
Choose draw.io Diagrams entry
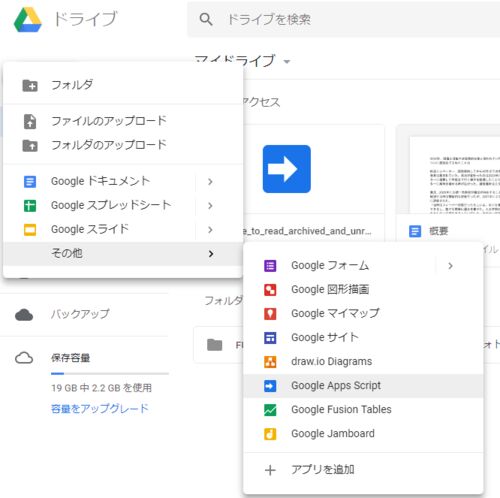coord(363,362)
